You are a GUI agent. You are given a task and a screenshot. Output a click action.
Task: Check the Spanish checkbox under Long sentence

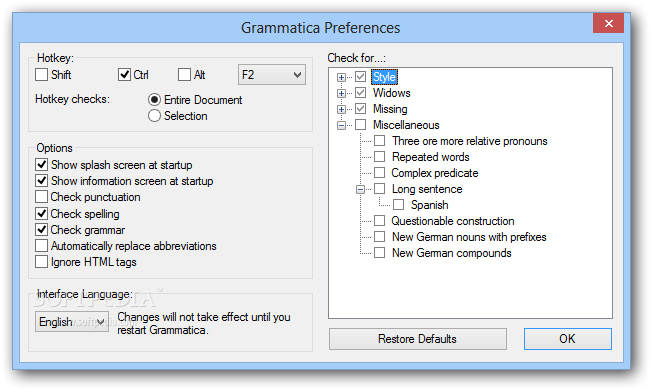(399, 205)
